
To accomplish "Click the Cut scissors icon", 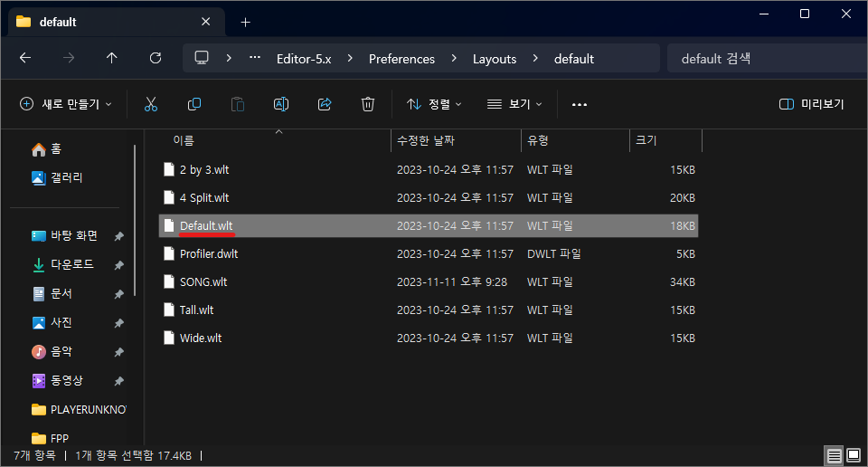I will click(x=151, y=104).
